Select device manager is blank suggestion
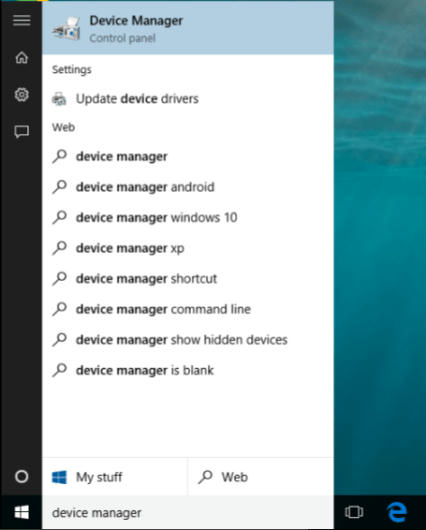 pyautogui.click(x=188, y=370)
